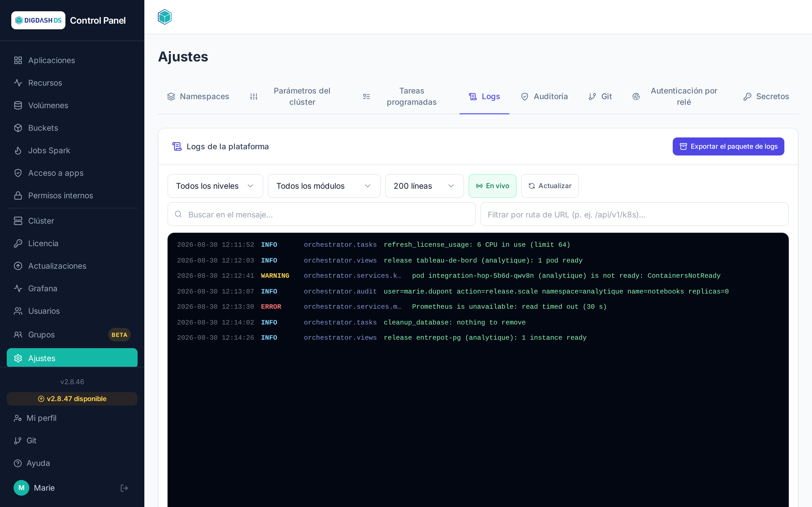Toggle the En vivo live mode
Viewport: 812px width, 507px height.
[x=492, y=186]
